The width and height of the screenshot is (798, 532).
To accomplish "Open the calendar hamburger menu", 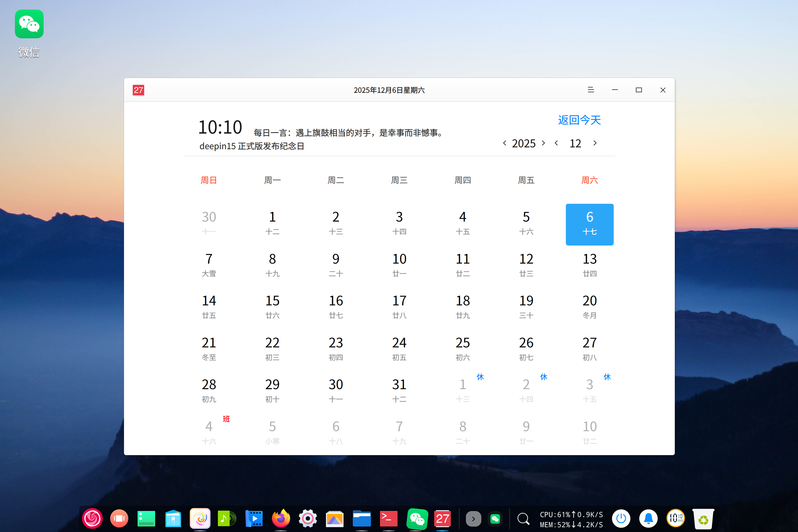I will point(591,90).
